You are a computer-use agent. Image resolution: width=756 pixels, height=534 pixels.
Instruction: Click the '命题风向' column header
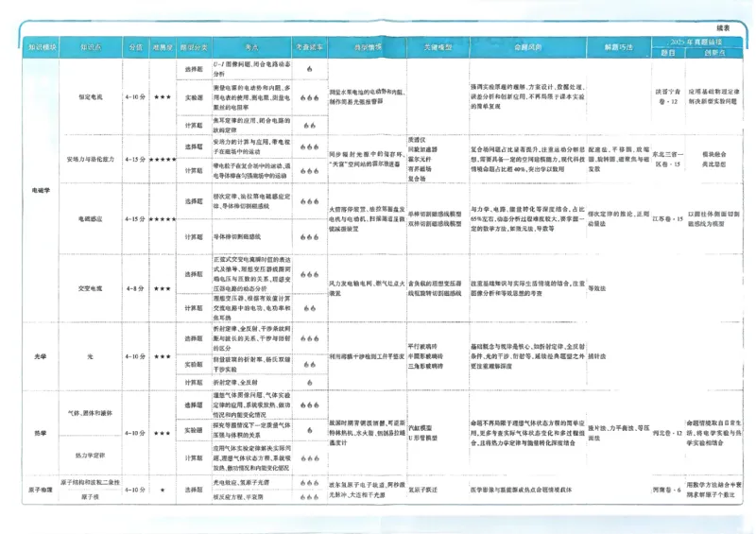(528, 47)
